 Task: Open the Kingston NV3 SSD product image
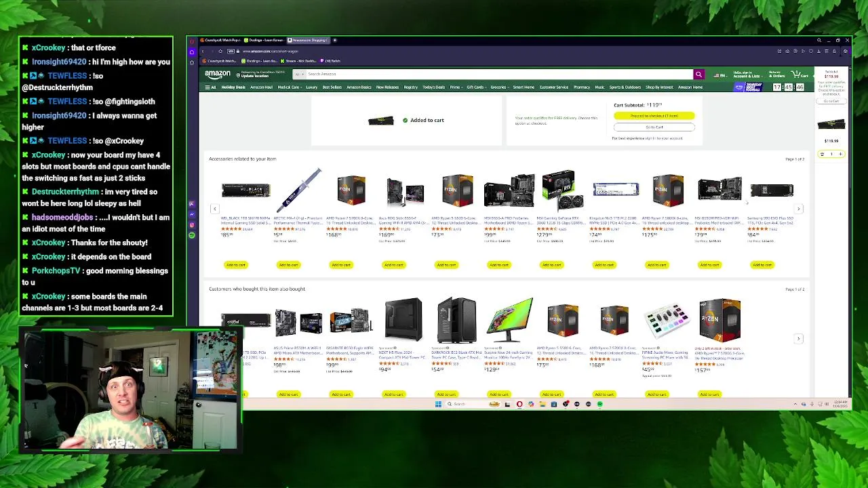(616, 190)
